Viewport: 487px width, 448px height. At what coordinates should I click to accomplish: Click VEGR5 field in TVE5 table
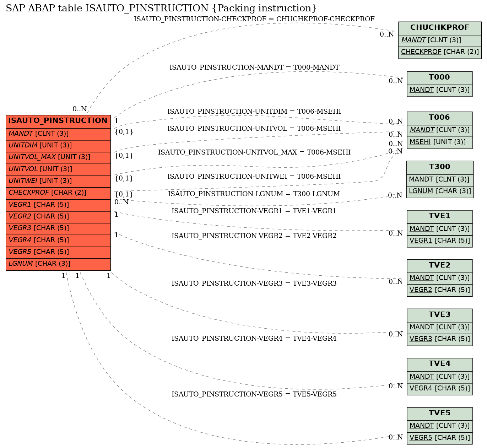pyautogui.click(x=439, y=438)
